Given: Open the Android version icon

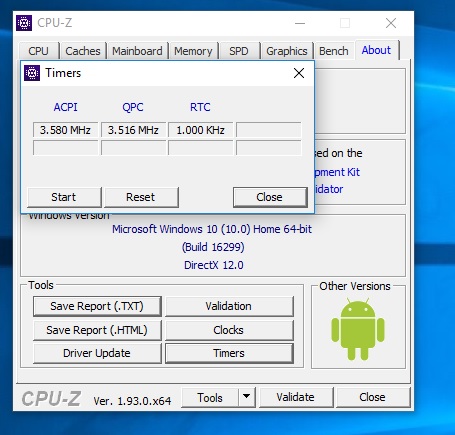Looking at the screenshot, I should click(358, 329).
